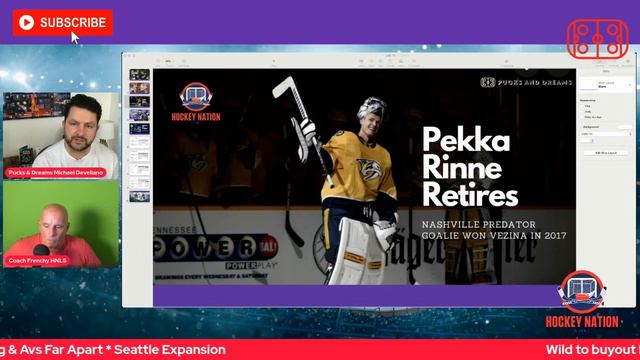Image resolution: width=640 pixels, height=360 pixels.
Task: Select the fourth slide thumbnail in navigator
Action: tap(140, 115)
